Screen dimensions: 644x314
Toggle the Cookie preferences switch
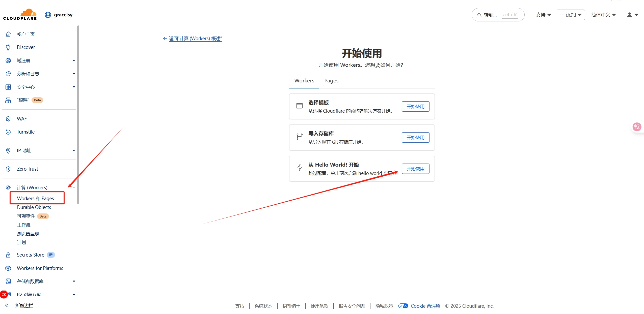click(403, 306)
